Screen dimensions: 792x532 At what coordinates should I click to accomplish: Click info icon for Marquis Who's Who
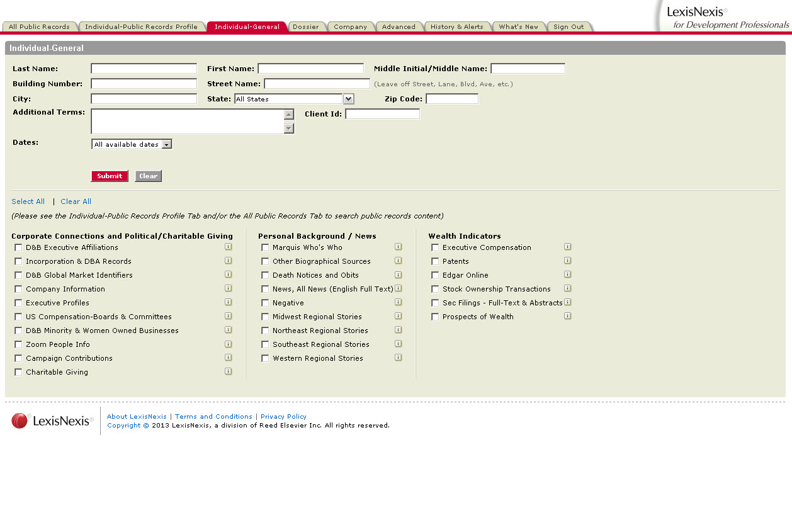(398, 247)
